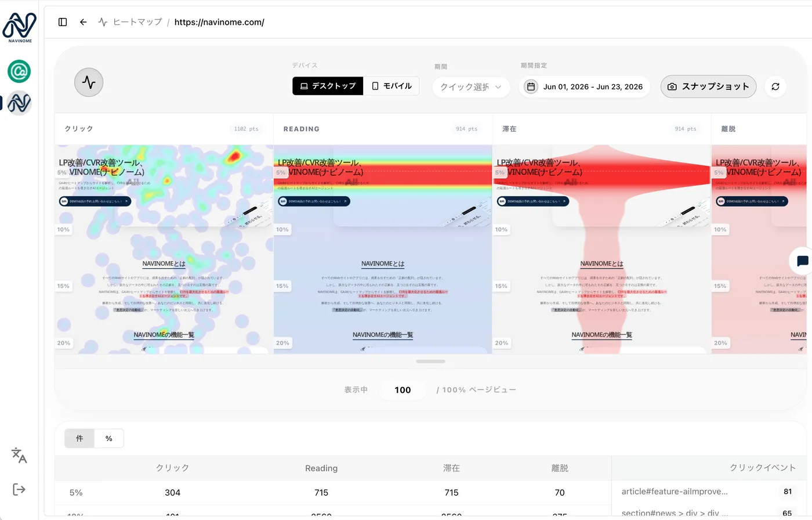Viewport: 812px width, 520px height.
Task: Select the active NAVINOME site icon in sidebar
Action: [x=19, y=103]
